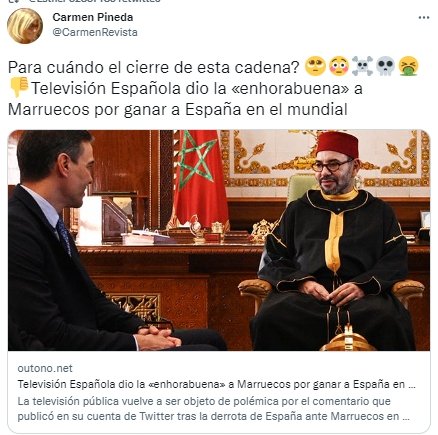The image size is (438, 435).
Task: Select the plain skull emoji
Action: 385,66
